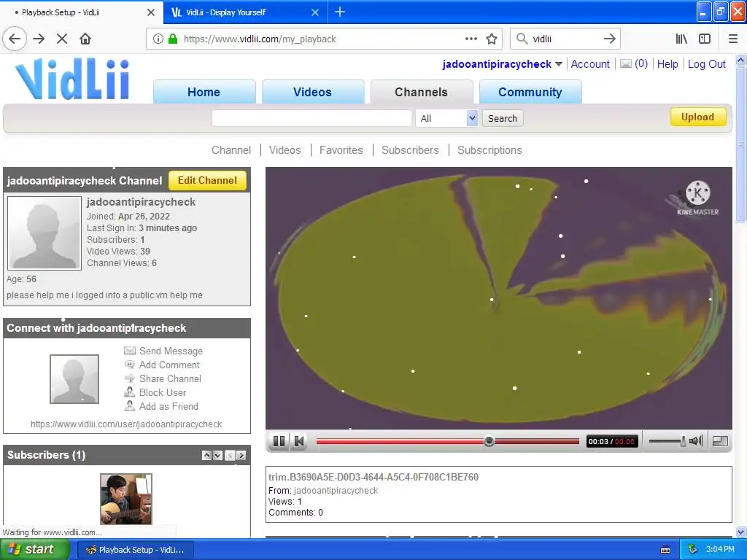Open the channel Favorites link
The width and height of the screenshot is (747, 560).
click(341, 150)
